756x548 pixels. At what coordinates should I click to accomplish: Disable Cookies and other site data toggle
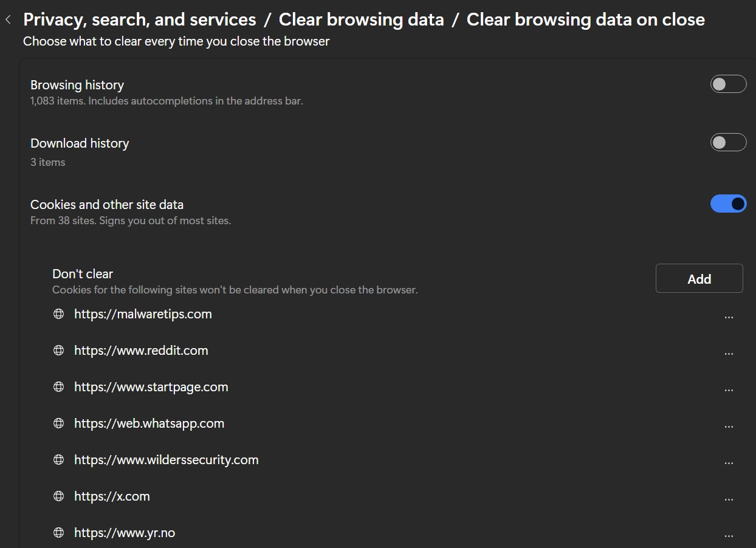tap(728, 204)
